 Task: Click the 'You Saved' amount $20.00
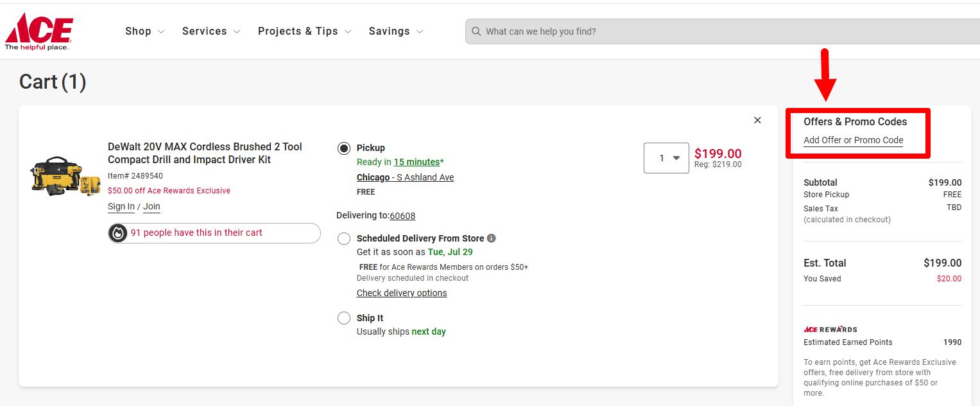pos(949,279)
